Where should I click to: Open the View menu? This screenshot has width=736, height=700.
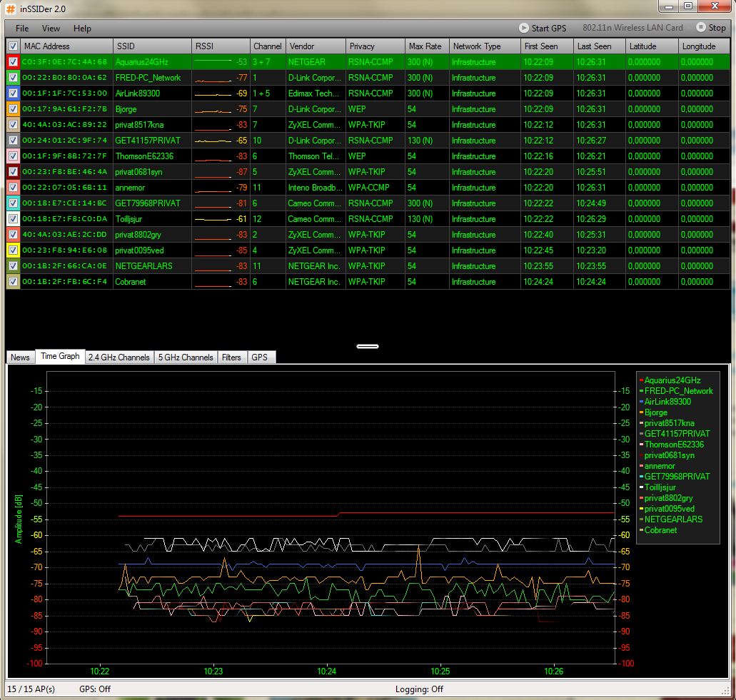(x=51, y=29)
